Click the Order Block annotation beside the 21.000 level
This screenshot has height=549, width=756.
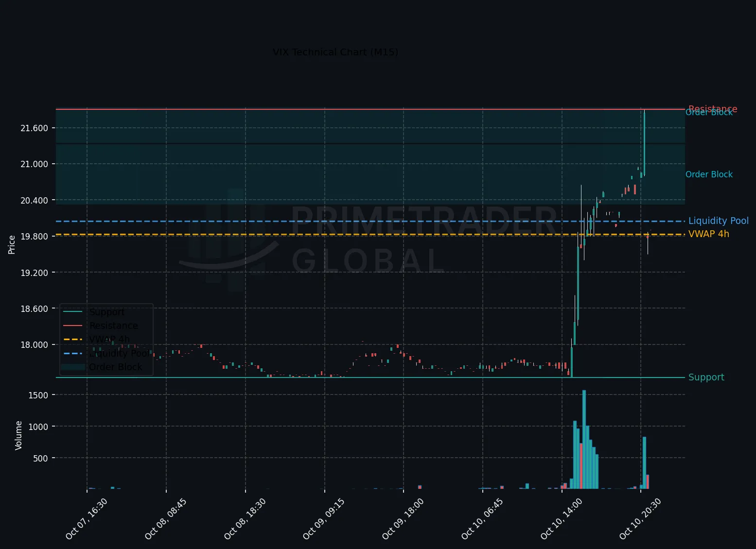709,174
